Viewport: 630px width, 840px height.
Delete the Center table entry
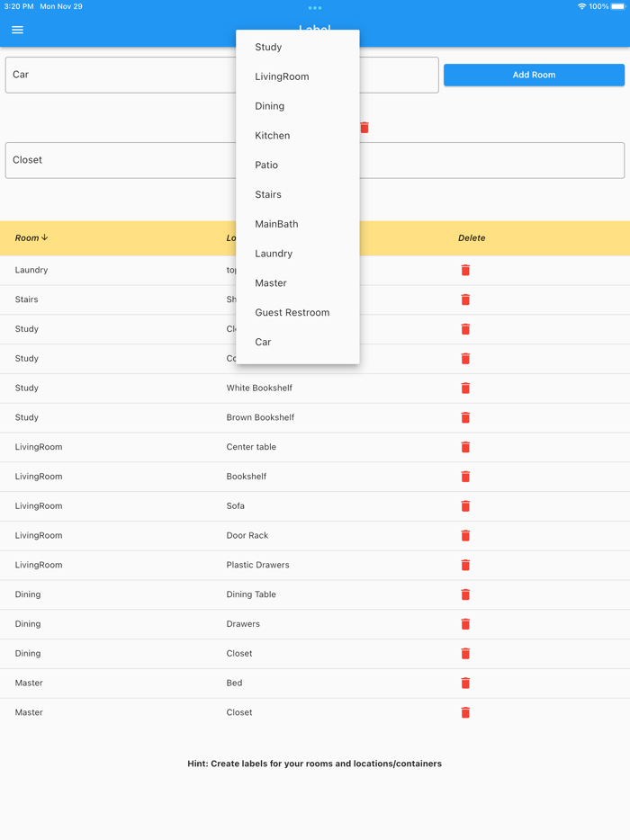pyautogui.click(x=465, y=447)
